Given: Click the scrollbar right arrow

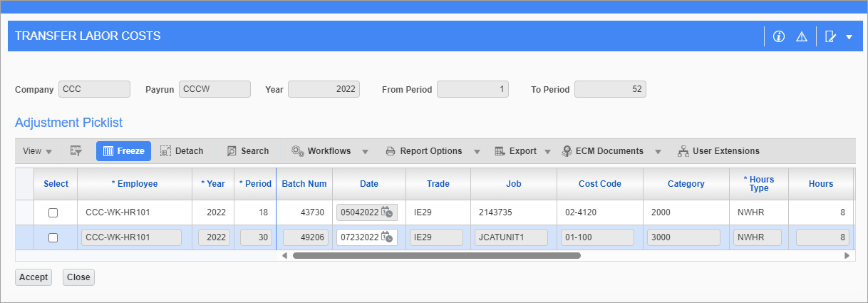Looking at the screenshot, I should [x=847, y=255].
